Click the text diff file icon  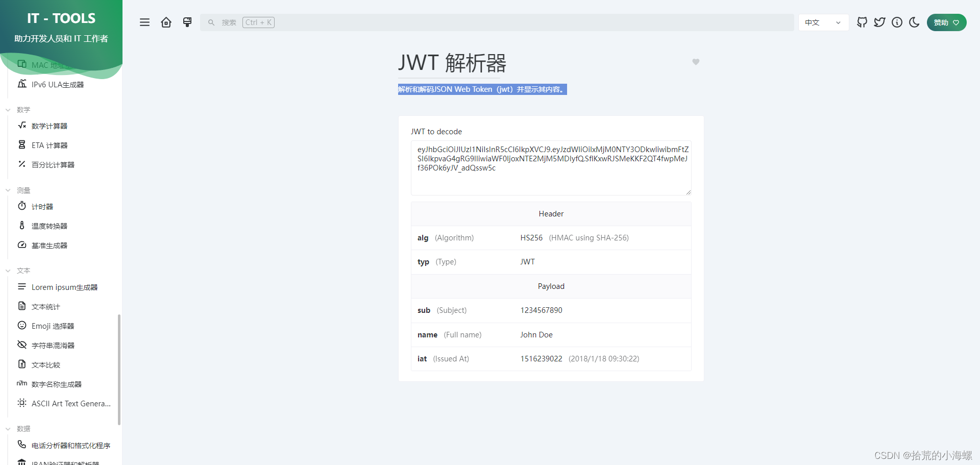click(22, 364)
